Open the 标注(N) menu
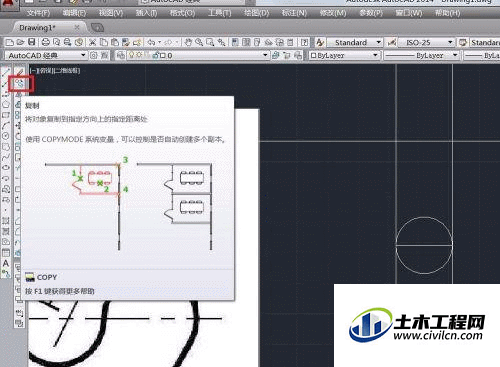 [294, 13]
